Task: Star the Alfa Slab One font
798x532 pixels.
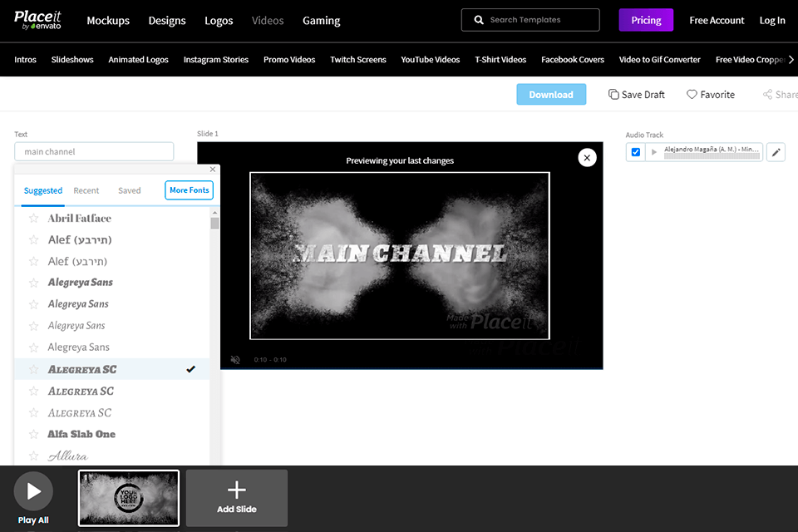Action: pyautogui.click(x=32, y=433)
